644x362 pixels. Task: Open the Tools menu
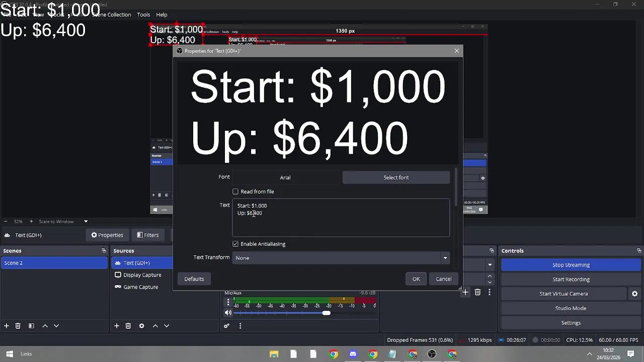[x=143, y=15]
